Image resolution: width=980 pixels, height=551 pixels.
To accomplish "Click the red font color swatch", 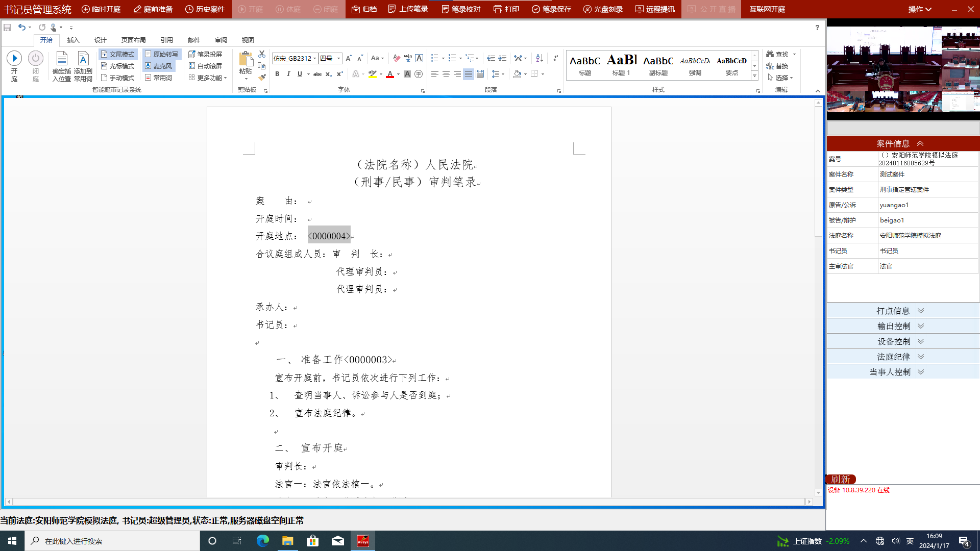I will 390,74.
